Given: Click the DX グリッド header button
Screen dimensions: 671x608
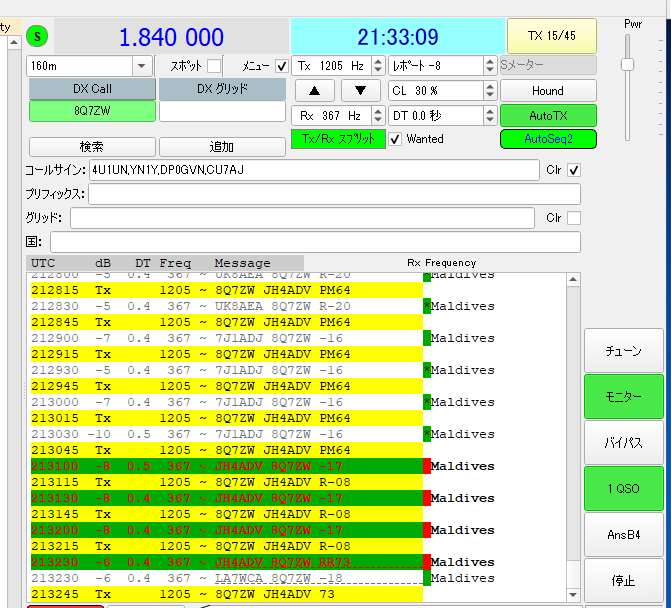Looking at the screenshot, I should click(222, 89).
